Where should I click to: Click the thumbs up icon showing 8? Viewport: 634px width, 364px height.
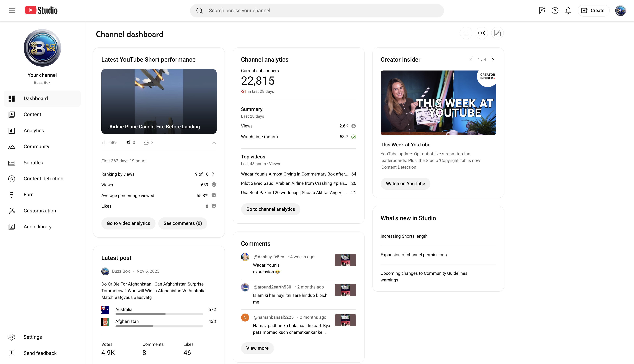click(146, 142)
